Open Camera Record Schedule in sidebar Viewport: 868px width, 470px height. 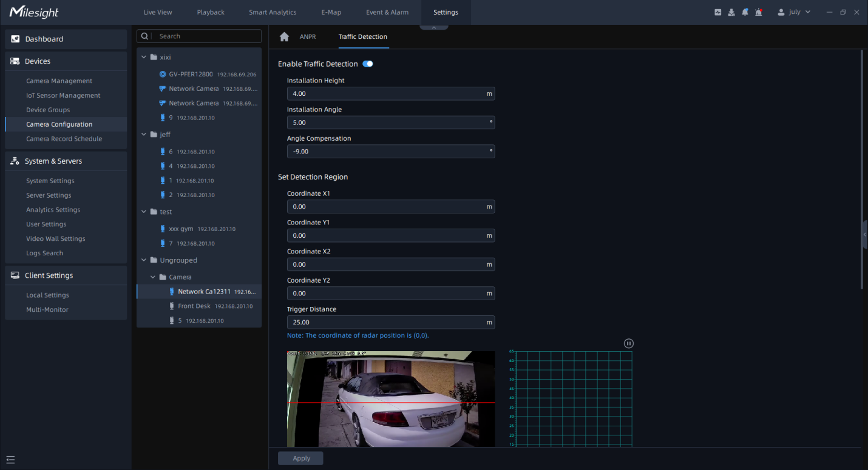(x=64, y=139)
